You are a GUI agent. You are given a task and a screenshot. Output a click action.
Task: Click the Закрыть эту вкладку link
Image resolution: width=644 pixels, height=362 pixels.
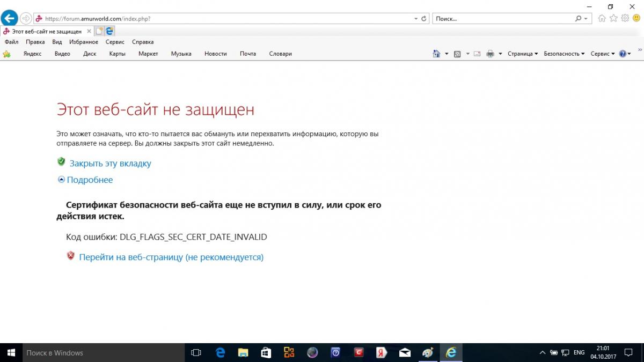coord(110,164)
